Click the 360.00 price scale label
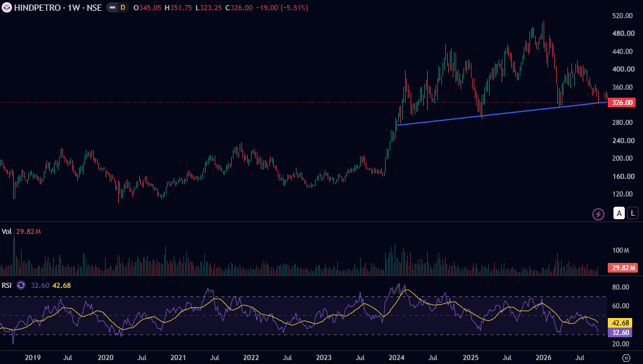 coord(623,87)
